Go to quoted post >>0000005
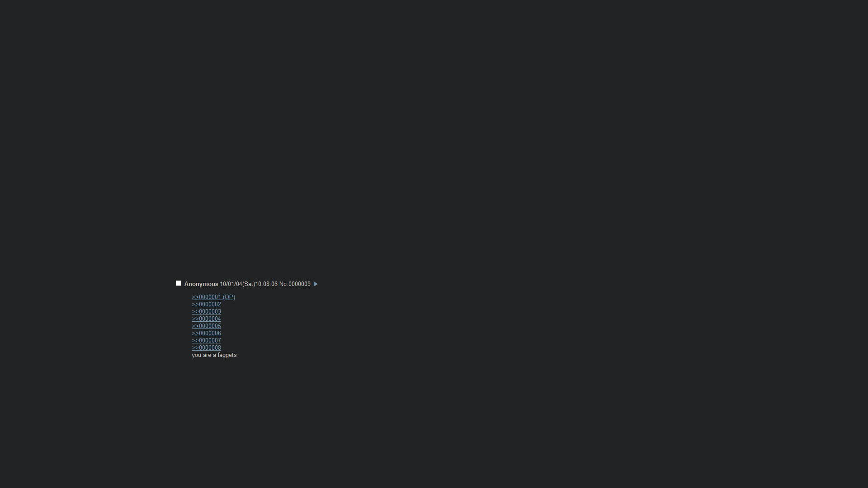The height and width of the screenshot is (488, 868). (206, 326)
